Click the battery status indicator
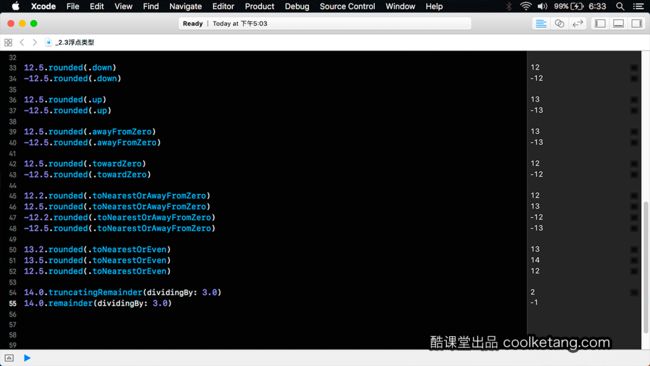The image size is (650, 366). point(568,6)
